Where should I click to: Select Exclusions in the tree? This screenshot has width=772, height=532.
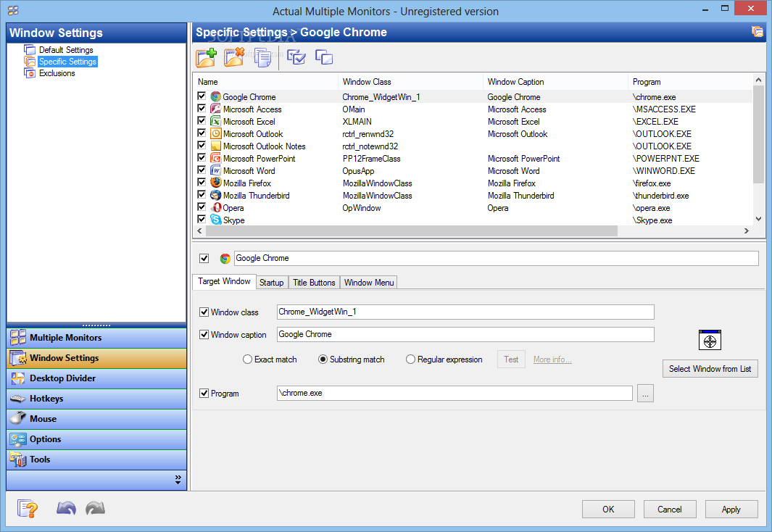[57, 72]
